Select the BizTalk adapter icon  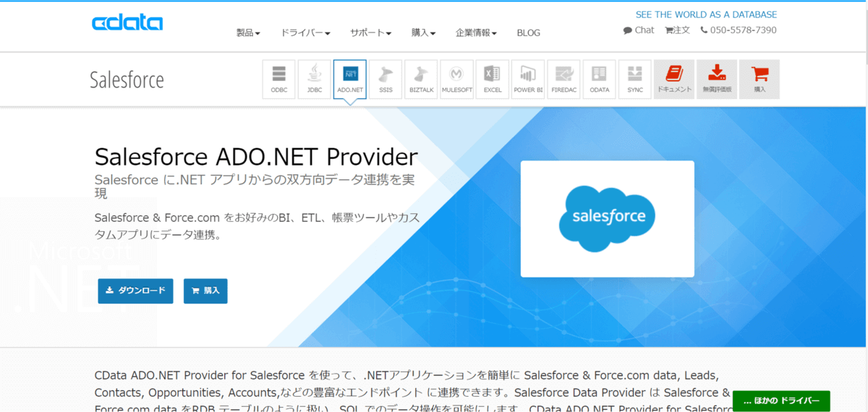pyautogui.click(x=421, y=79)
